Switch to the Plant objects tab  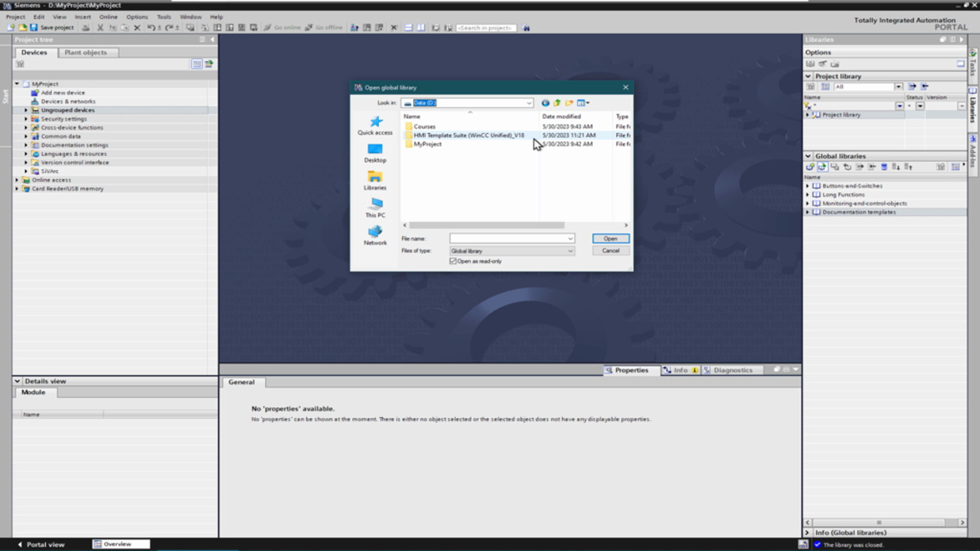point(85,53)
